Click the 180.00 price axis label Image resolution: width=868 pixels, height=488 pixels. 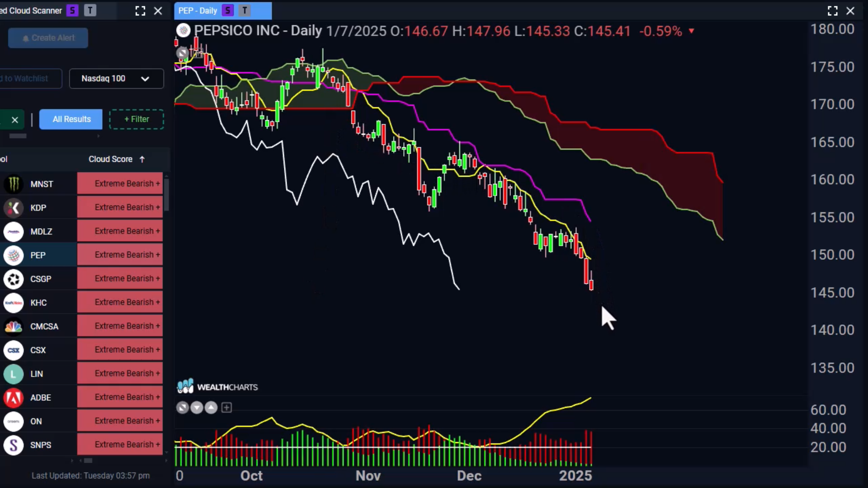click(832, 29)
